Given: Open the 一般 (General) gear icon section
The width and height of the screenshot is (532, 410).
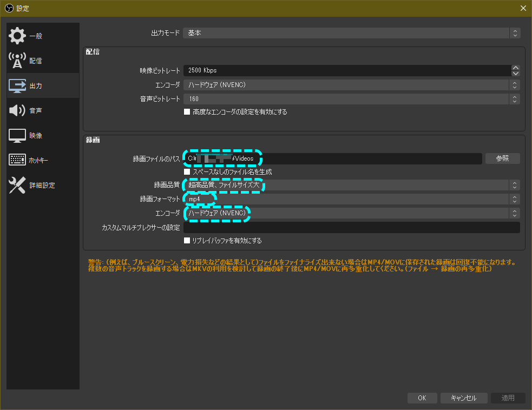Looking at the screenshot, I should [x=17, y=36].
